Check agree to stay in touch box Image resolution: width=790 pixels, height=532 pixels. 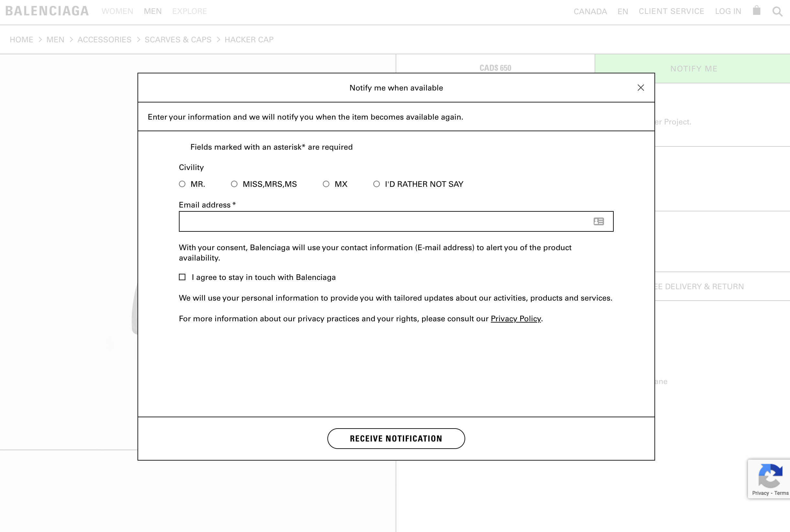(182, 277)
